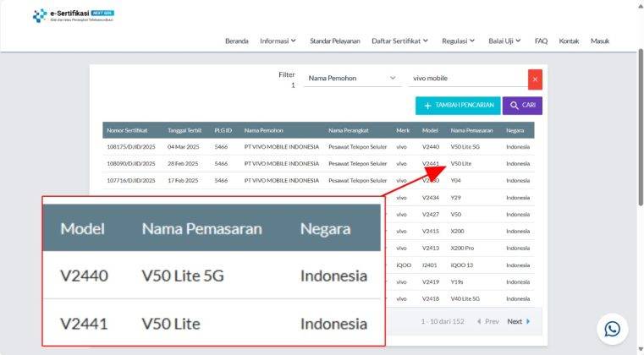
Task: Click the V2434 model cell
Action: click(x=431, y=198)
